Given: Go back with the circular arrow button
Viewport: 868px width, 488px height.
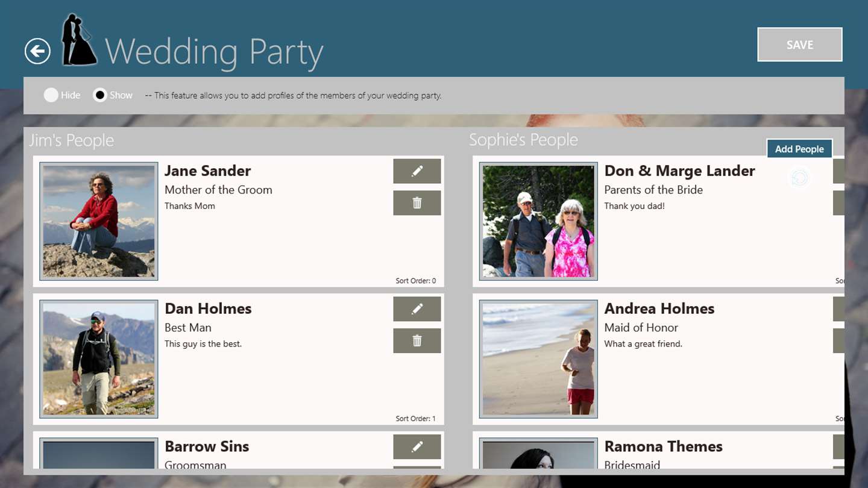Looking at the screenshot, I should [37, 51].
